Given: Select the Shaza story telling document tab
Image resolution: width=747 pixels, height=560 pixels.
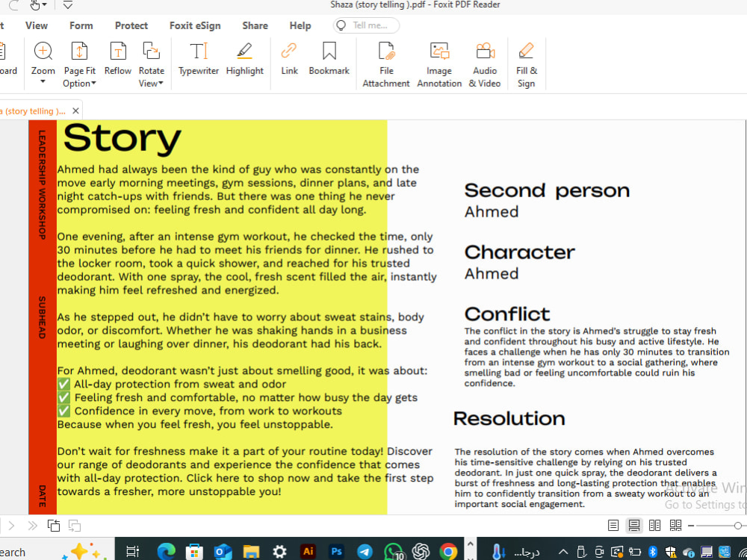Looking at the screenshot, I should pyautogui.click(x=34, y=111).
